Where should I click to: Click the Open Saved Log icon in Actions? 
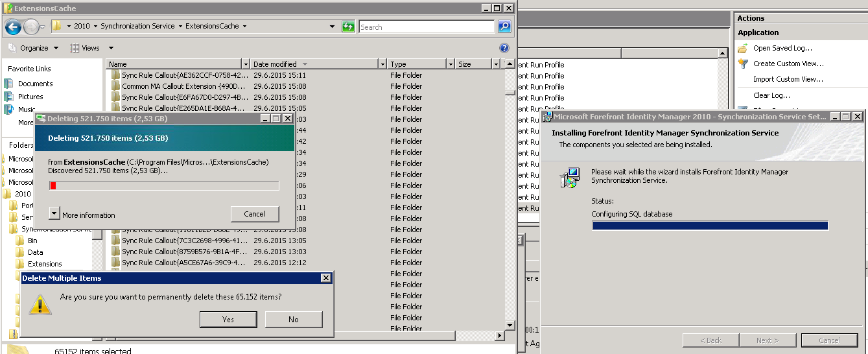pyautogui.click(x=743, y=48)
